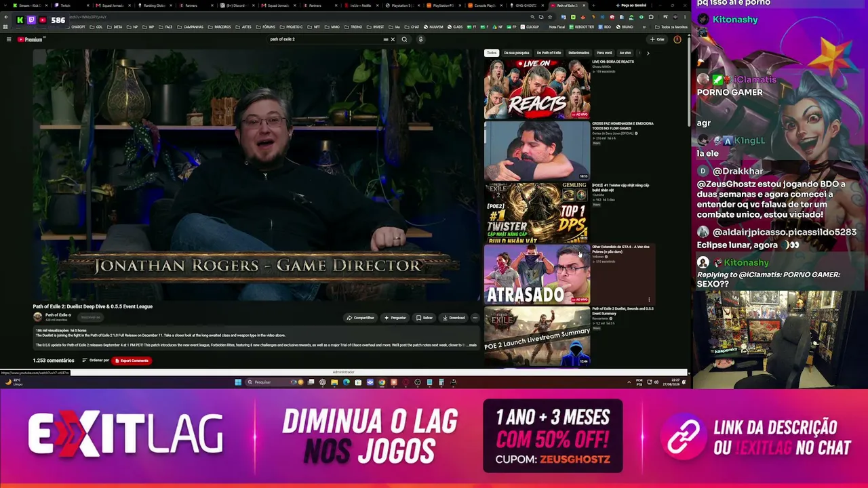Open the ATRASADO video thumbnail
This screenshot has height=488, width=868.
[x=537, y=274]
